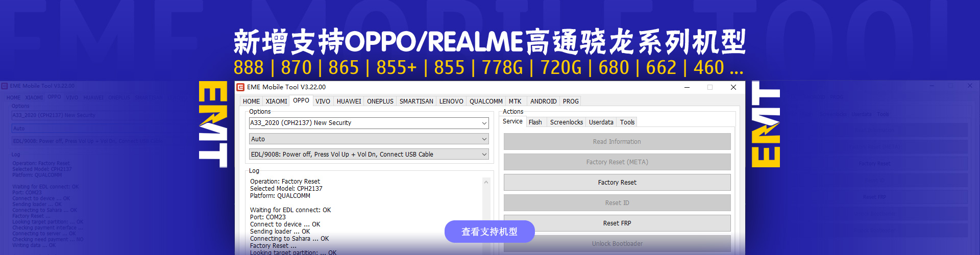
Task: Switch to the Tools actions tab
Action: 627,122
